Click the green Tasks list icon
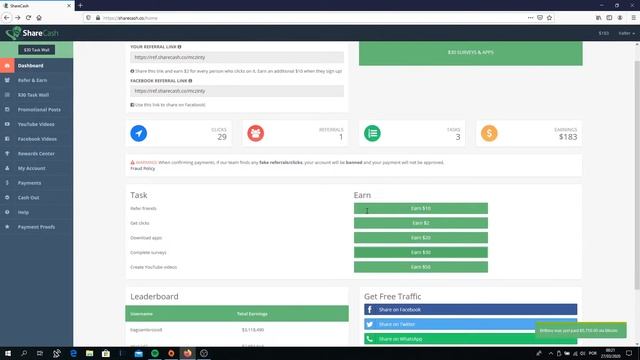Image resolution: width=640 pixels, height=360 pixels. (x=372, y=133)
